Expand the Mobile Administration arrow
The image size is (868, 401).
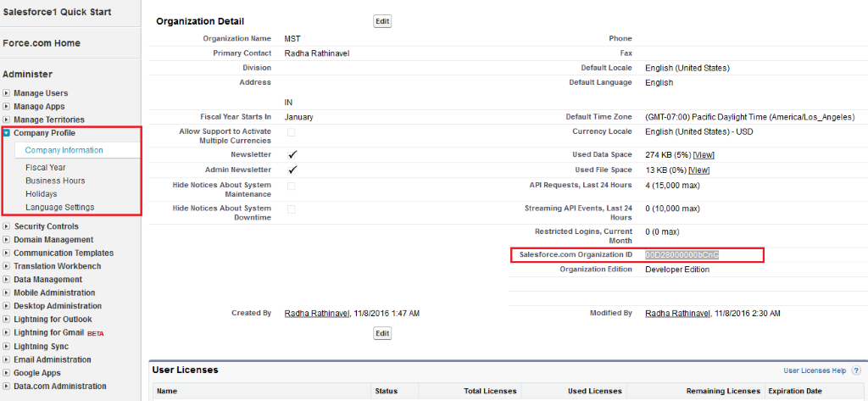(7, 293)
